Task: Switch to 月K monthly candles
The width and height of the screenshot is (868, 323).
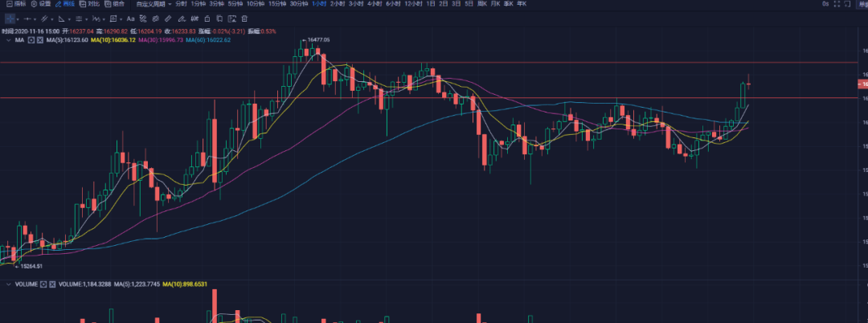Action: pos(495,3)
